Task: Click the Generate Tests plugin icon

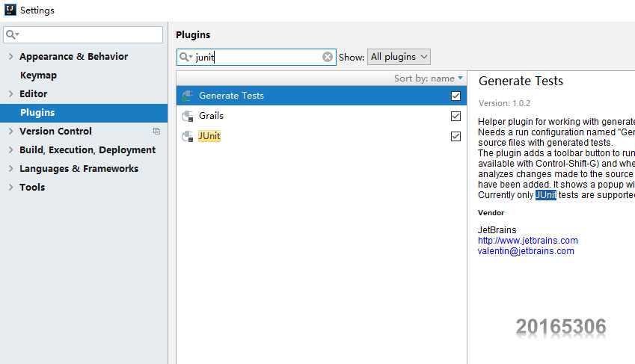Action: (188, 96)
